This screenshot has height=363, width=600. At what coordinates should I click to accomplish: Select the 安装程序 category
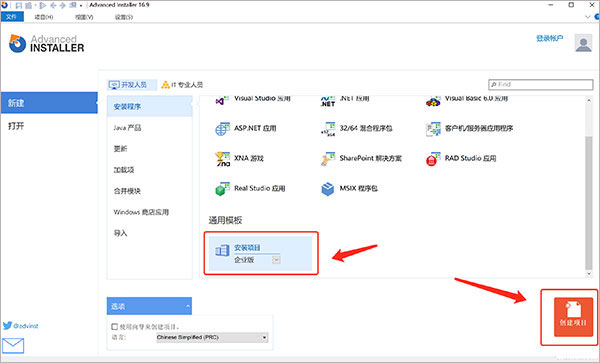[150, 106]
